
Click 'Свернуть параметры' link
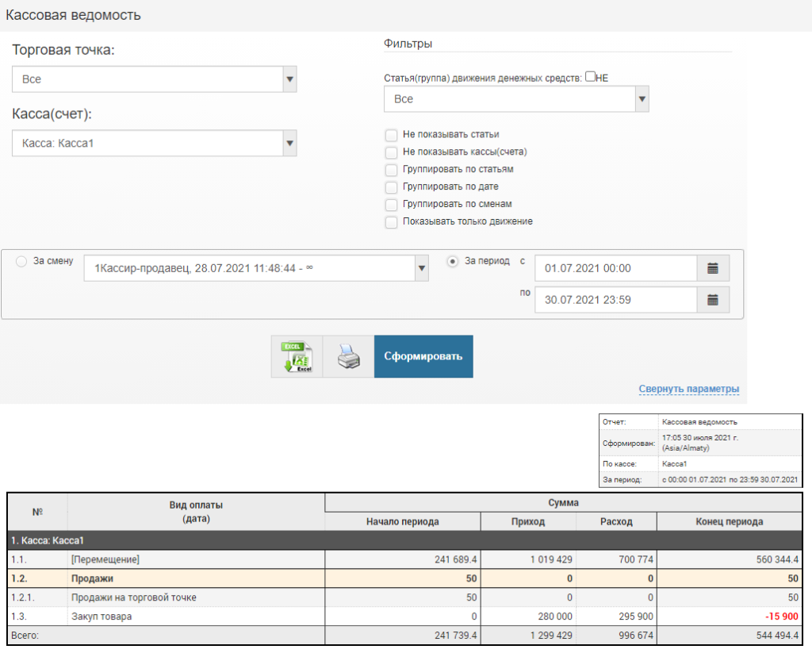pyautogui.click(x=688, y=389)
